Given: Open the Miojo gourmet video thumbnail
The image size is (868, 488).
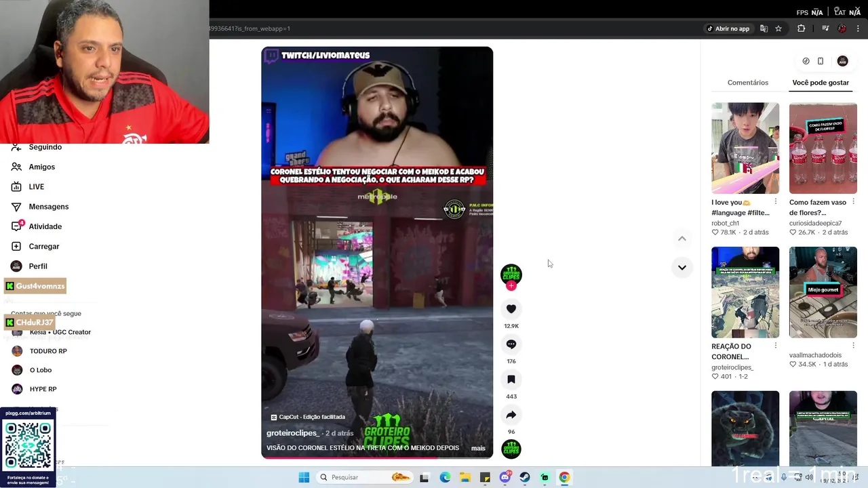Looking at the screenshot, I should click(x=823, y=292).
